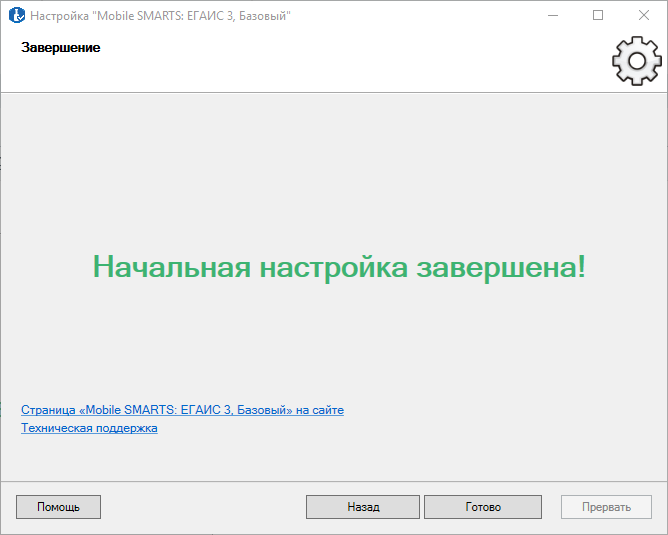Viewport: 668px width, 535px height.
Task: Click the Mobile SMARTS app icon in title bar
Action: point(17,15)
